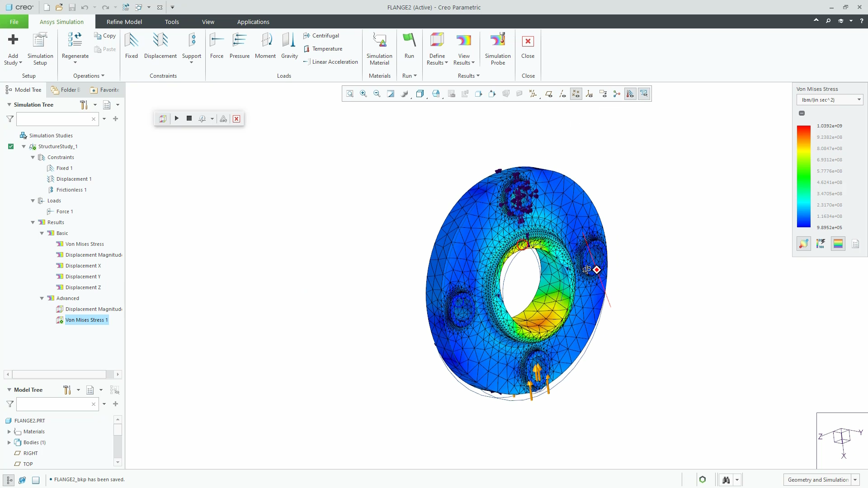Screen dimensions: 868x488
Task: Run the simulation with the green flag
Action: click(x=409, y=46)
